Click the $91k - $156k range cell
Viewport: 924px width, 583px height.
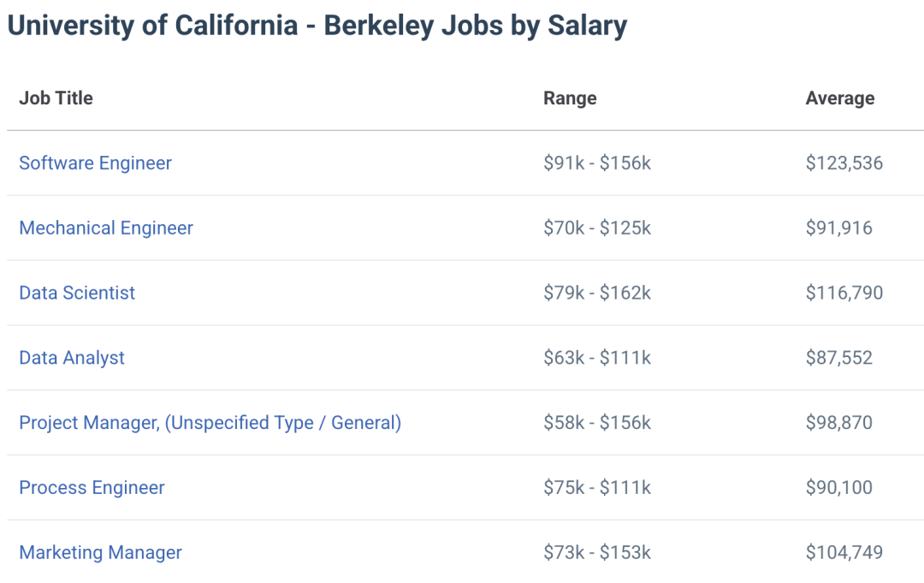[597, 163]
